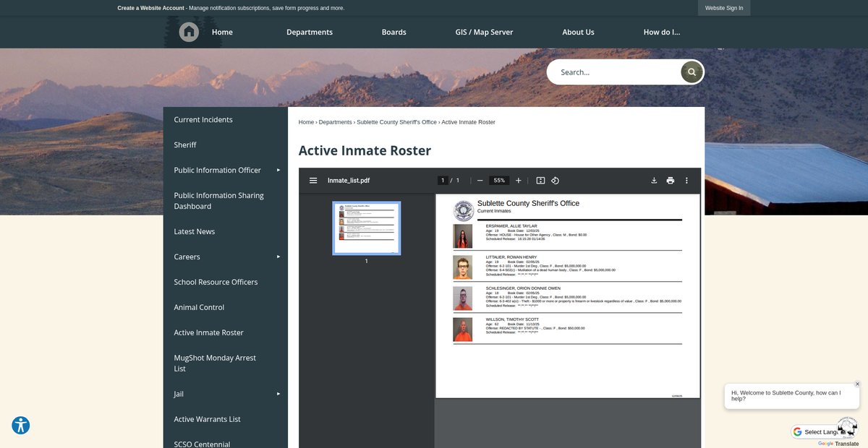868x448 pixels.
Task: Open the Select Language dropdown
Action: click(x=821, y=432)
